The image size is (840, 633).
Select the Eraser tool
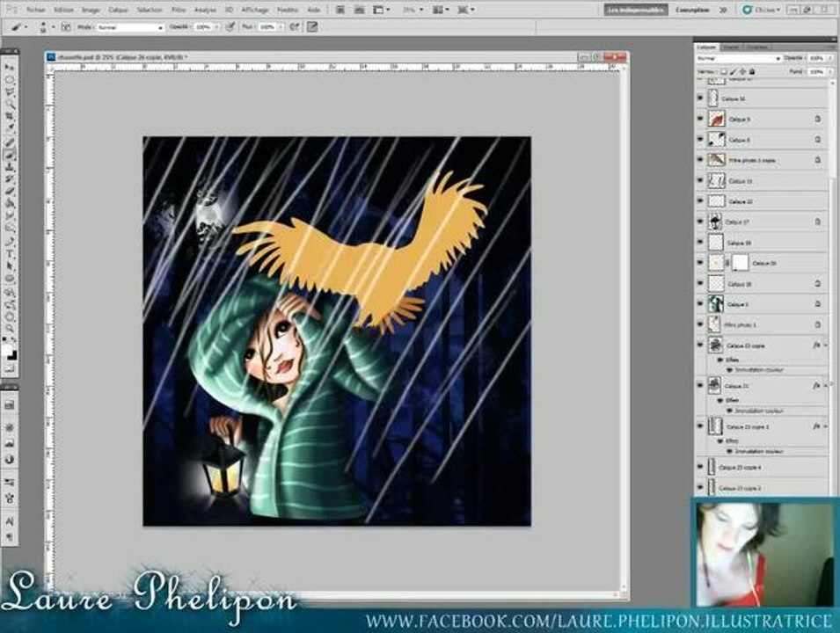coord(10,192)
